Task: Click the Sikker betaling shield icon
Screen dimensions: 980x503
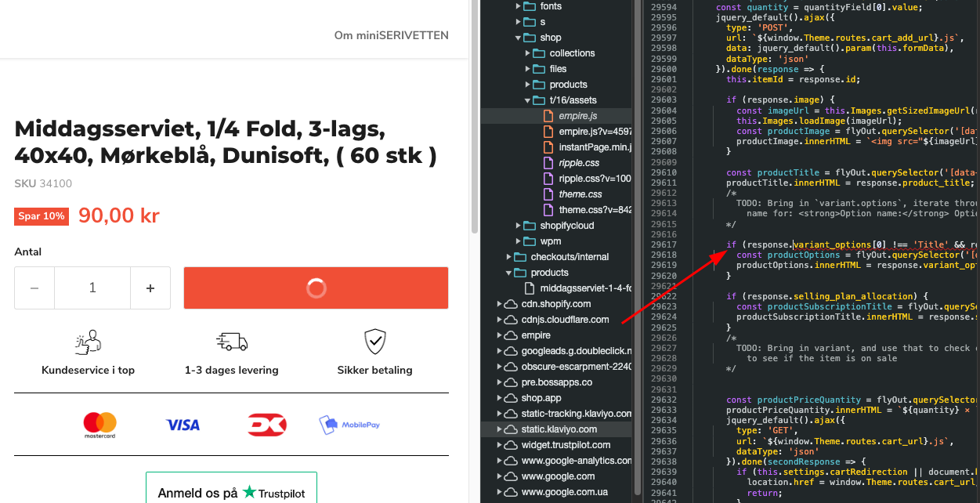Action: pyautogui.click(x=374, y=342)
